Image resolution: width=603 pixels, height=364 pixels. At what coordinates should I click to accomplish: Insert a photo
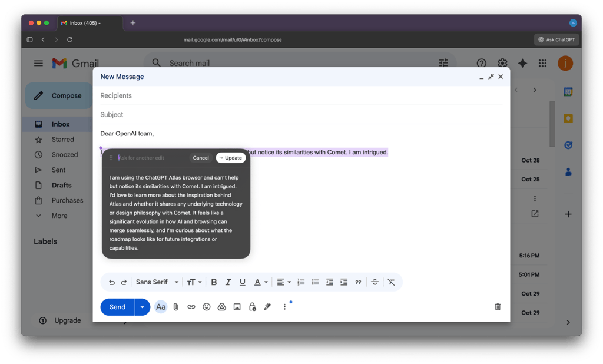point(237,307)
